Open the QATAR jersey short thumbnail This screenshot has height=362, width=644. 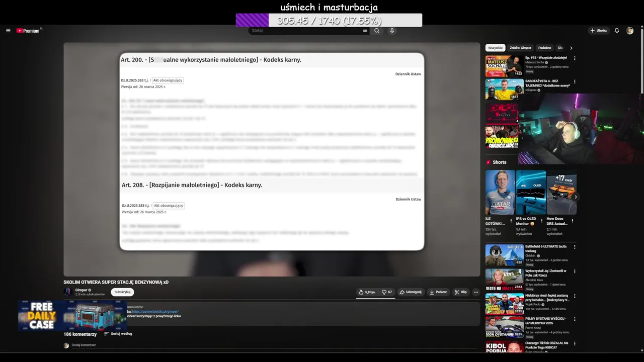500,192
